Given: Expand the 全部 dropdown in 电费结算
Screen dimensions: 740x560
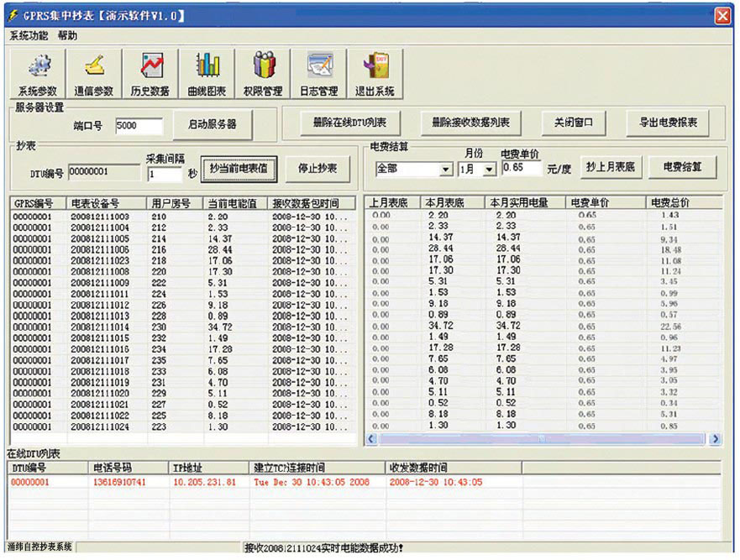Looking at the screenshot, I should tap(445, 169).
